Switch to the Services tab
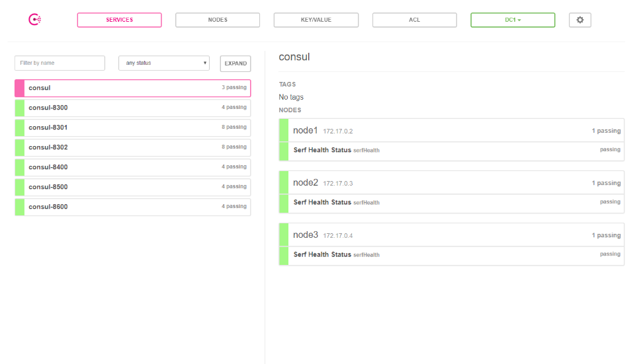Screen dimensions: 641x364 click(119, 20)
